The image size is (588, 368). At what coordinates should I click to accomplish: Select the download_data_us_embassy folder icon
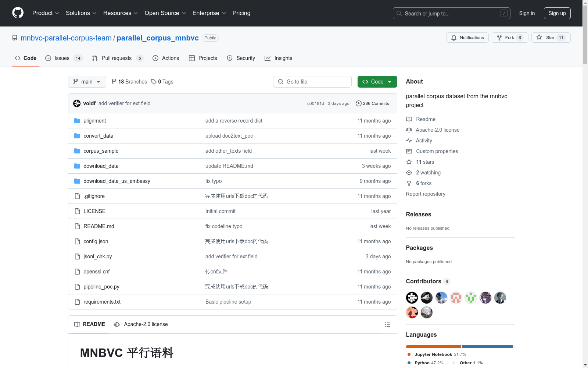click(x=77, y=181)
